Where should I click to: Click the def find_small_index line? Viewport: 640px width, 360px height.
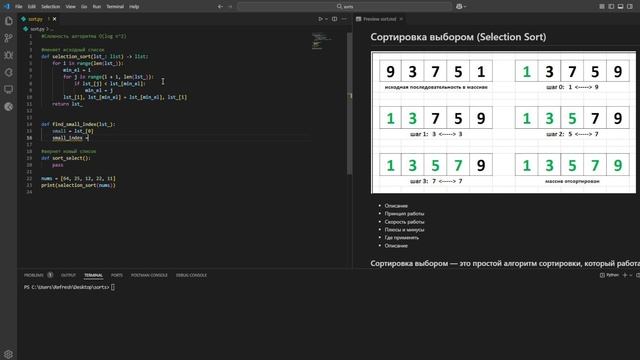(78, 124)
